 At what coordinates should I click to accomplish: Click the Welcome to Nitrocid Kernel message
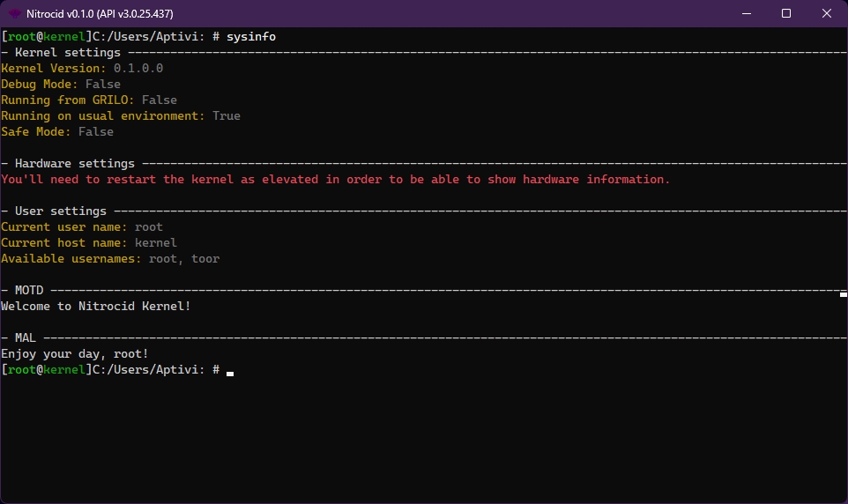[x=95, y=307]
